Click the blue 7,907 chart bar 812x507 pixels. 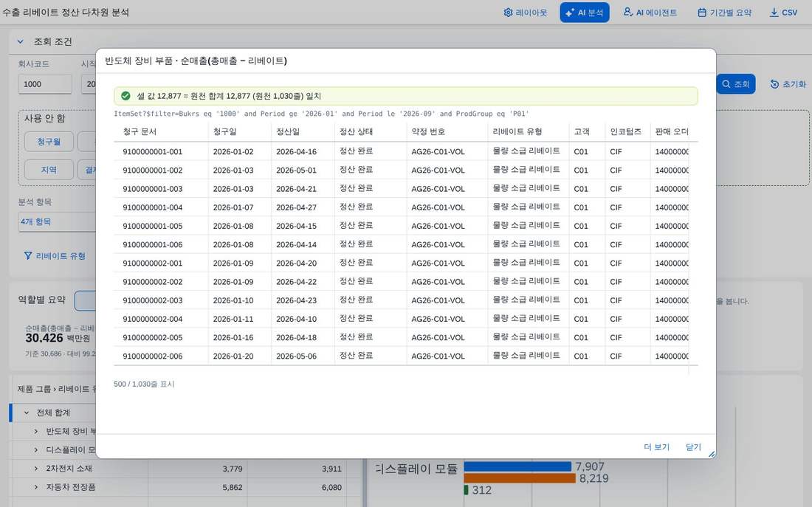517,466
